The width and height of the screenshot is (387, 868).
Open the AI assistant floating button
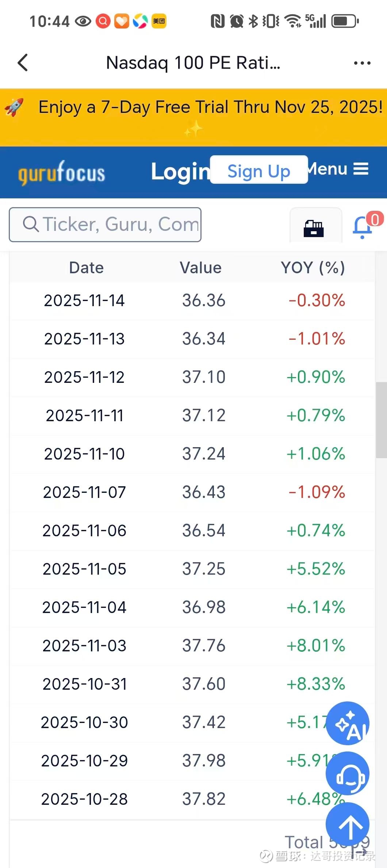pyautogui.click(x=348, y=723)
